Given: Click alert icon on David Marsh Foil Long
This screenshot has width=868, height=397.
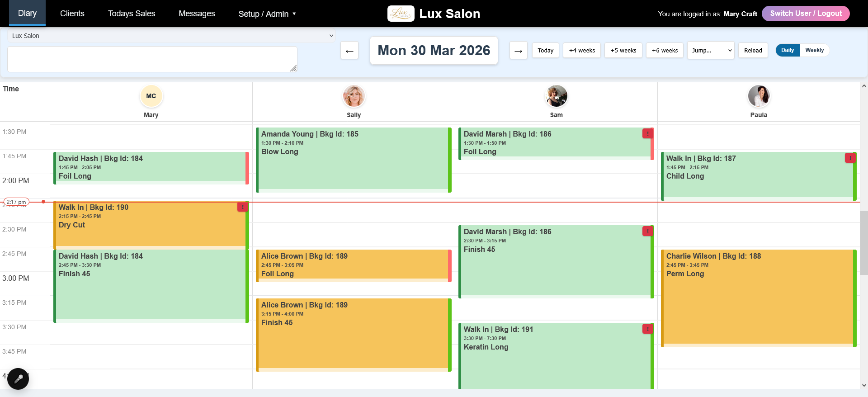Looking at the screenshot, I should pyautogui.click(x=647, y=133).
